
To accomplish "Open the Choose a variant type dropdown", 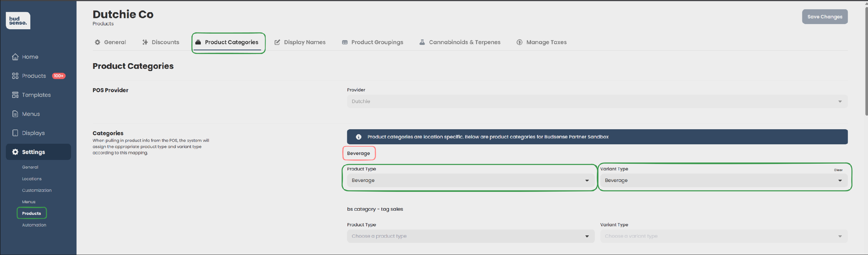I will tap(724, 236).
